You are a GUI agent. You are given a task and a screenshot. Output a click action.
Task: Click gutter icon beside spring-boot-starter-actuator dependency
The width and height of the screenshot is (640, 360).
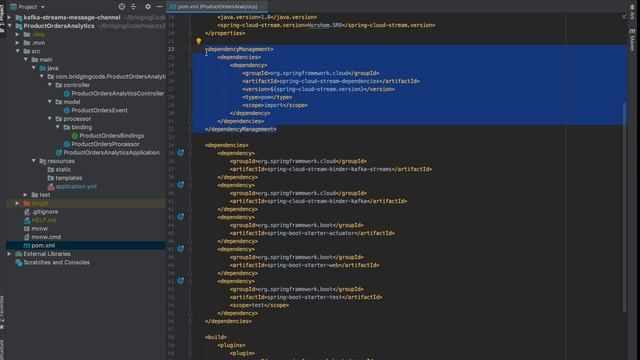coord(180,217)
